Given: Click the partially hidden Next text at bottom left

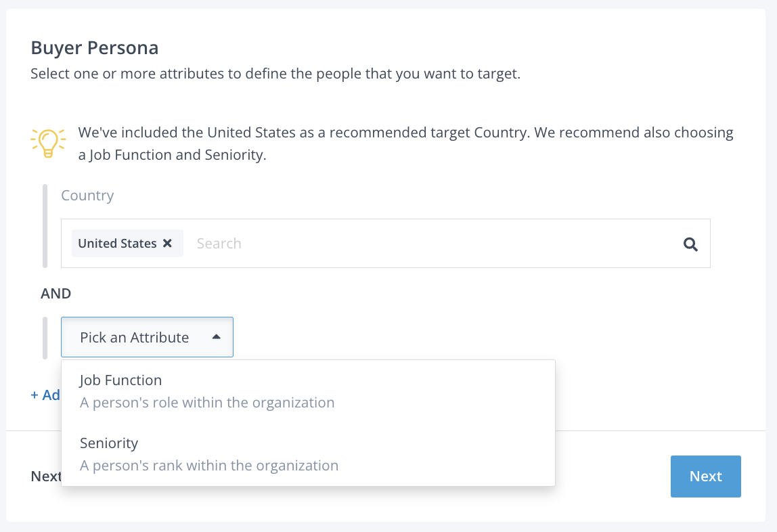Looking at the screenshot, I should (x=46, y=476).
